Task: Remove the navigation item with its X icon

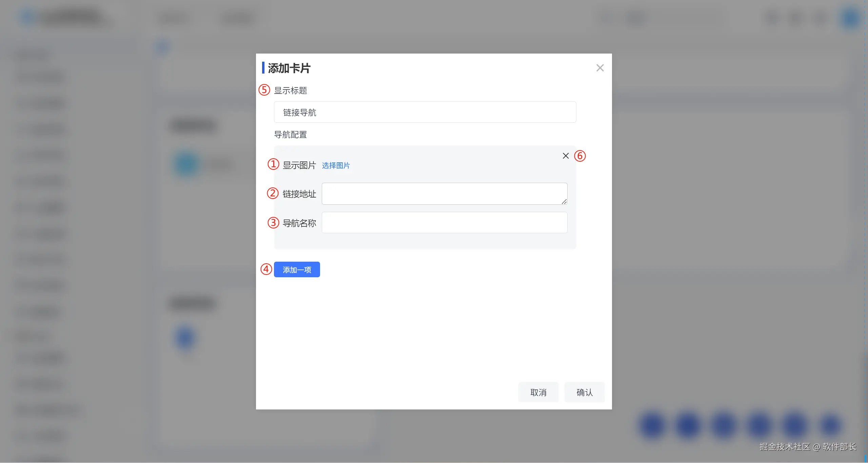Action: 566,156
